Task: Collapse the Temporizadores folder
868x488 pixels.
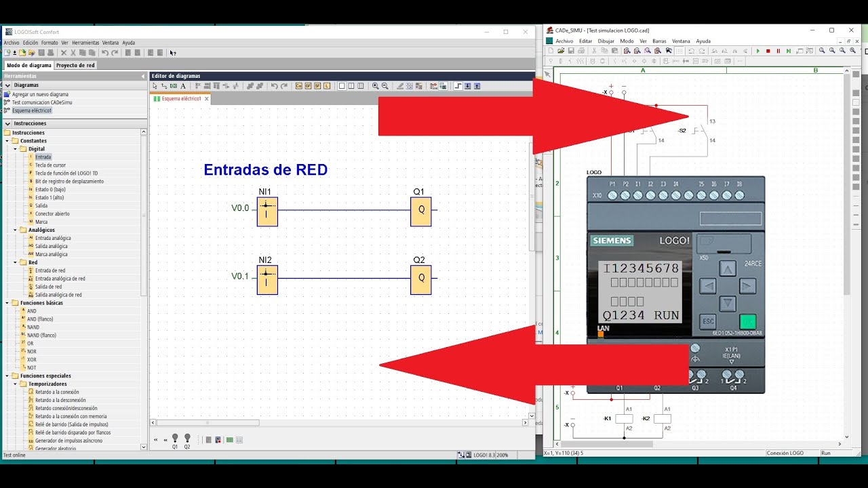Action: point(15,384)
